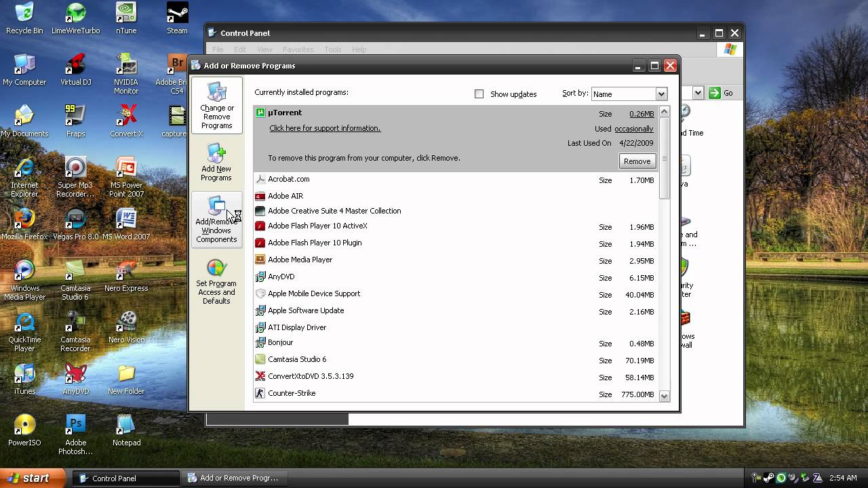
Task: Click the Counter-Strike list icon
Action: pos(260,393)
